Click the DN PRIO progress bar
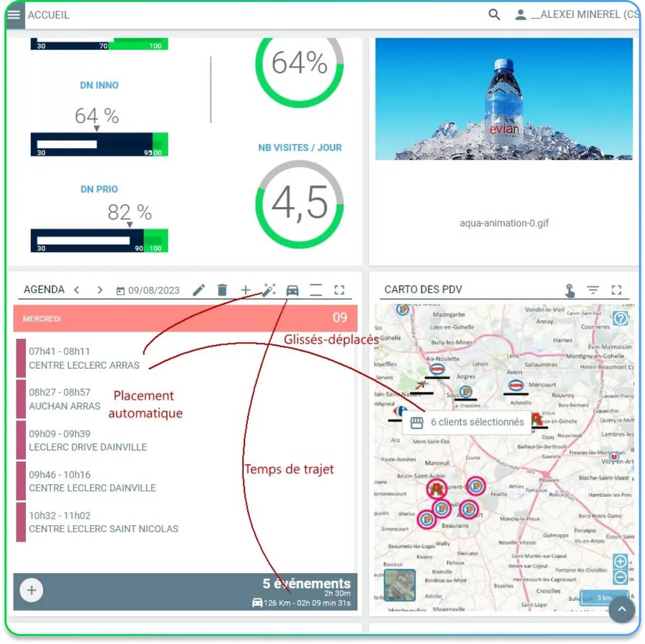This screenshot has width=645, height=644. coord(99,241)
